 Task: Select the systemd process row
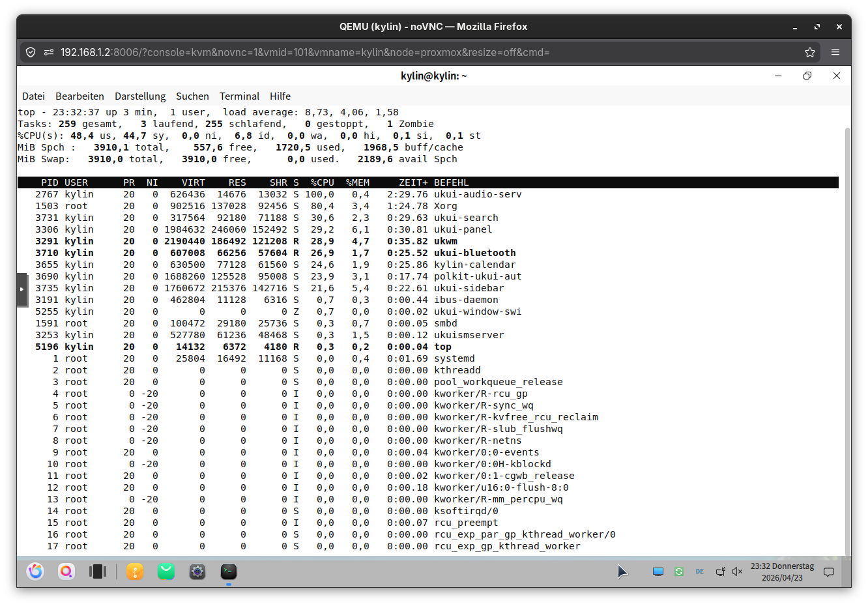click(427, 358)
